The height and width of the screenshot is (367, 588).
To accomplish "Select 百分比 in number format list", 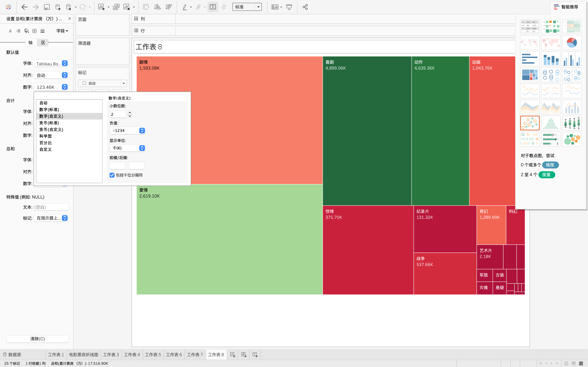I will click(x=46, y=143).
